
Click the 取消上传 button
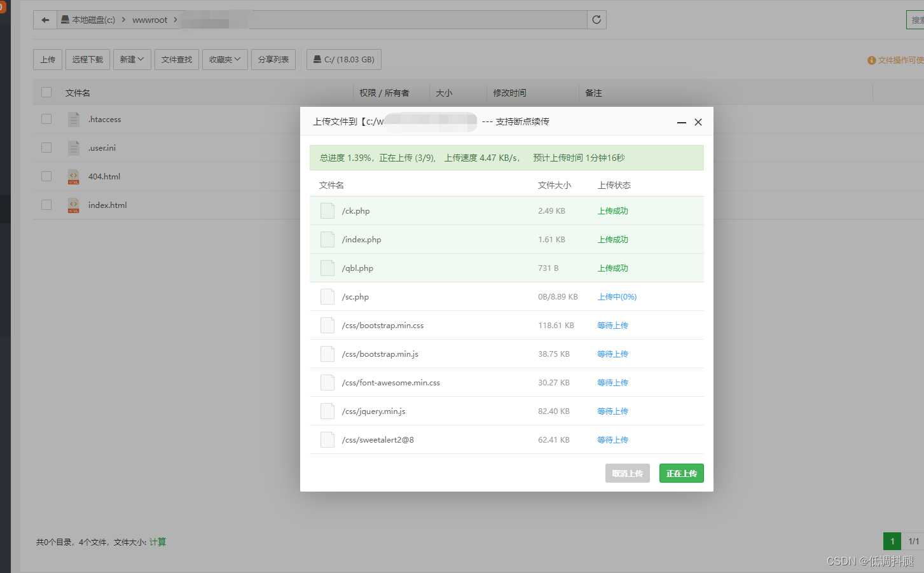coord(628,473)
